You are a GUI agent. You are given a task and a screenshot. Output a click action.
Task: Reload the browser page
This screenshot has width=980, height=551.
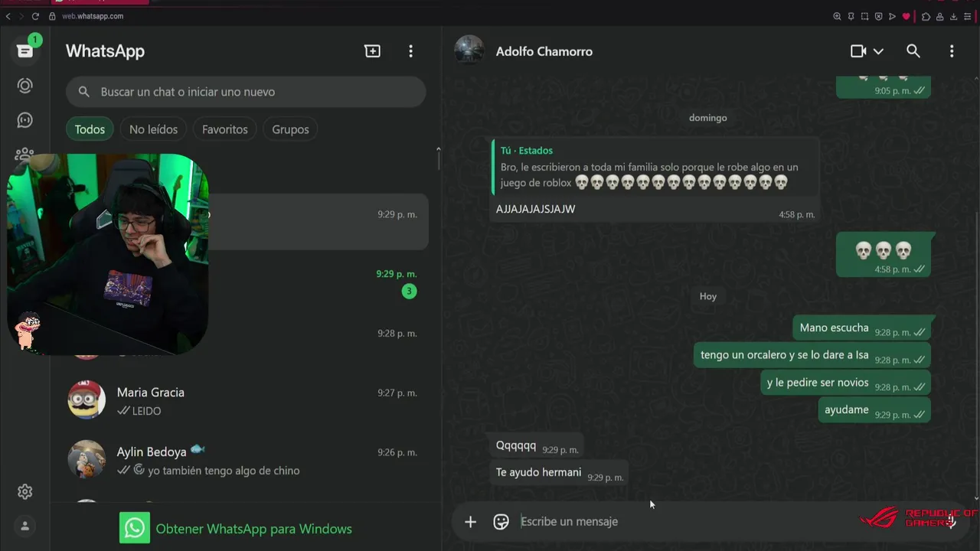point(35,16)
